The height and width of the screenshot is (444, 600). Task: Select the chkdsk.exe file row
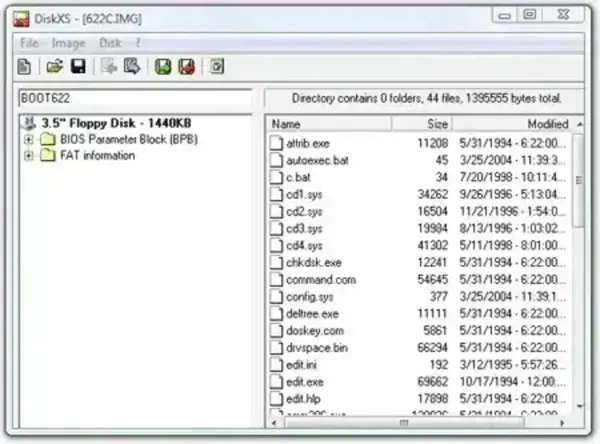click(418, 263)
